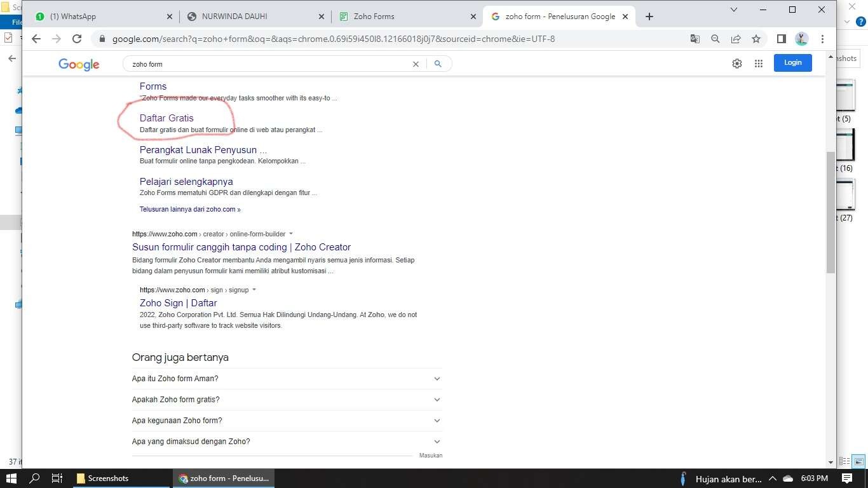This screenshot has height=488, width=868.
Task: Open Perangkat Lunak Penyusun link
Action: click(x=203, y=150)
